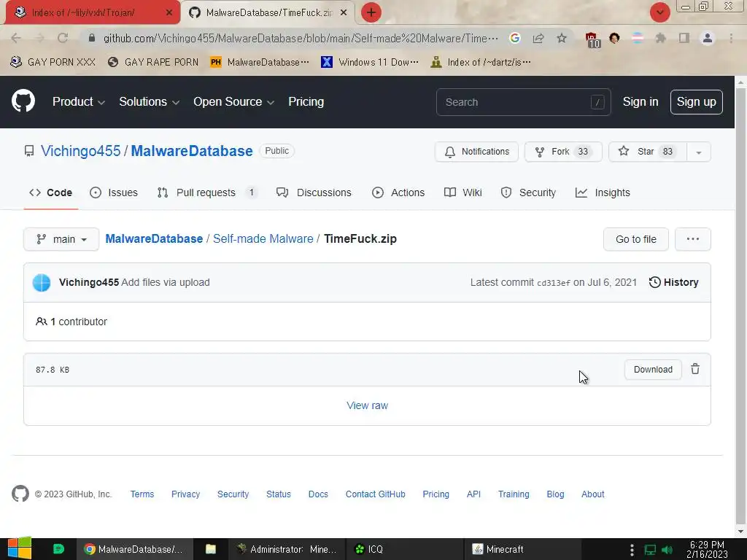
Task: Show hidden tray icons overflow dots
Action: pos(632,550)
